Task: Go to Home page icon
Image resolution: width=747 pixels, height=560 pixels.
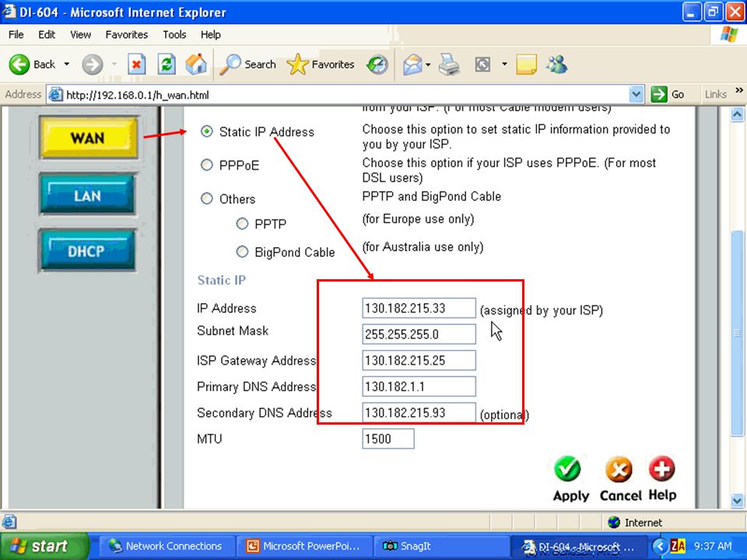Action: 196,65
